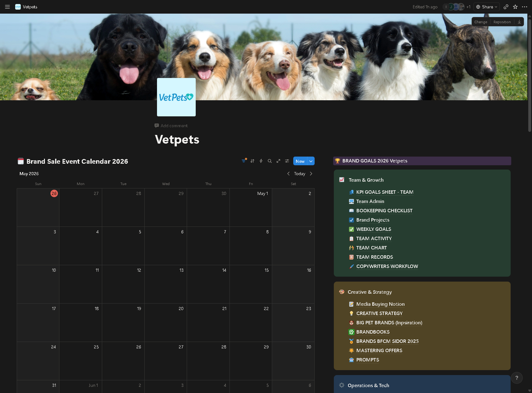The height and width of the screenshot is (393, 532).
Task: Click the lightbulb icon of CREATIVE STRATEGY
Action: tap(351, 313)
